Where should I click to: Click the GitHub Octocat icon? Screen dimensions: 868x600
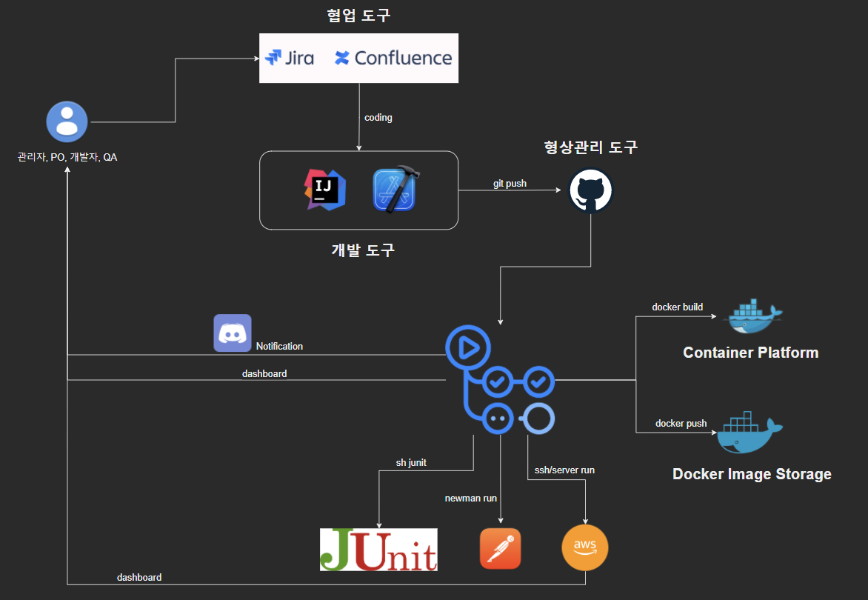[x=591, y=190]
